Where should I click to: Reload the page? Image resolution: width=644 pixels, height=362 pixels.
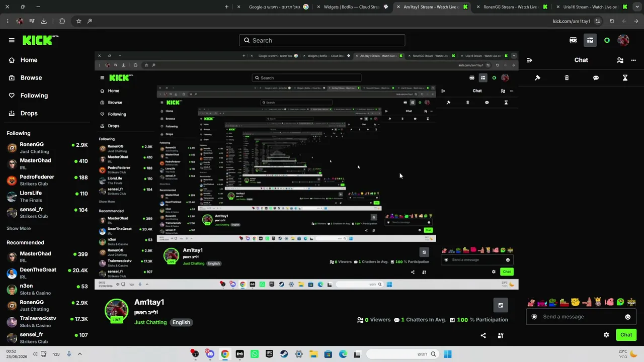[612, 21]
